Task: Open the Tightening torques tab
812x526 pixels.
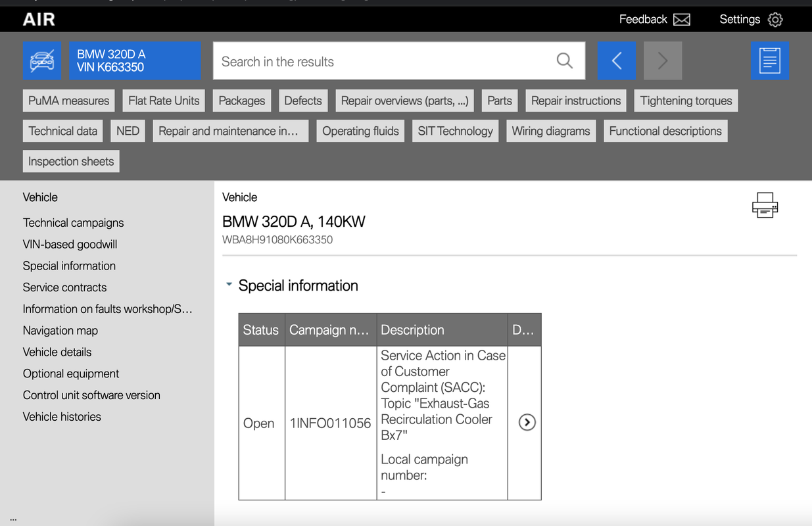Action: point(686,101)
